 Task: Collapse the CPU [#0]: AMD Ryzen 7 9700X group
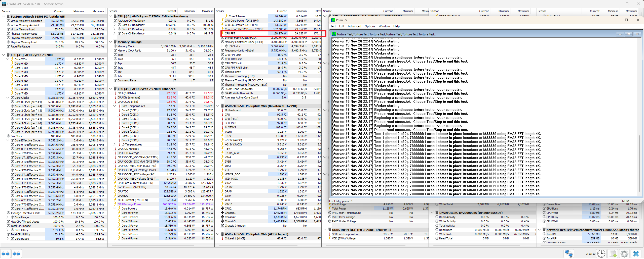click(4, 55)
